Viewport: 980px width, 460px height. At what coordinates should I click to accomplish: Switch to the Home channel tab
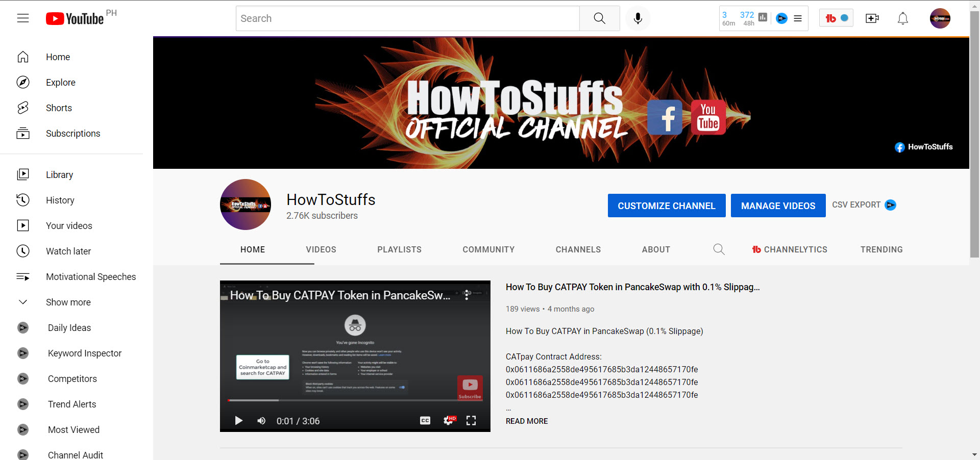(x=253, y=249)
